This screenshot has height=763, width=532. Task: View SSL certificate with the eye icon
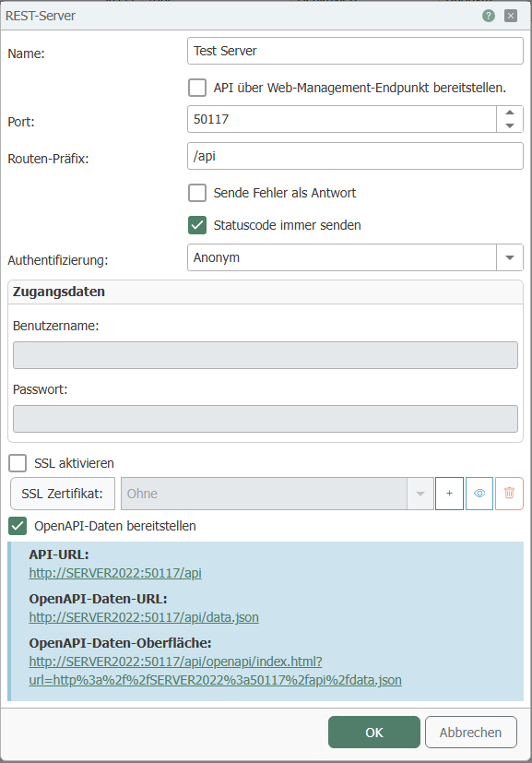click(x=479, y=494)
